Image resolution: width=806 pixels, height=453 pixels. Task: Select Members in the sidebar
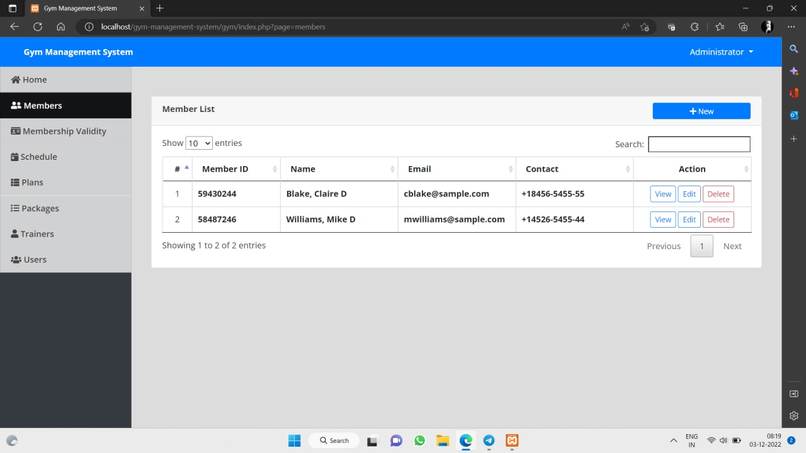pos(65,105)
